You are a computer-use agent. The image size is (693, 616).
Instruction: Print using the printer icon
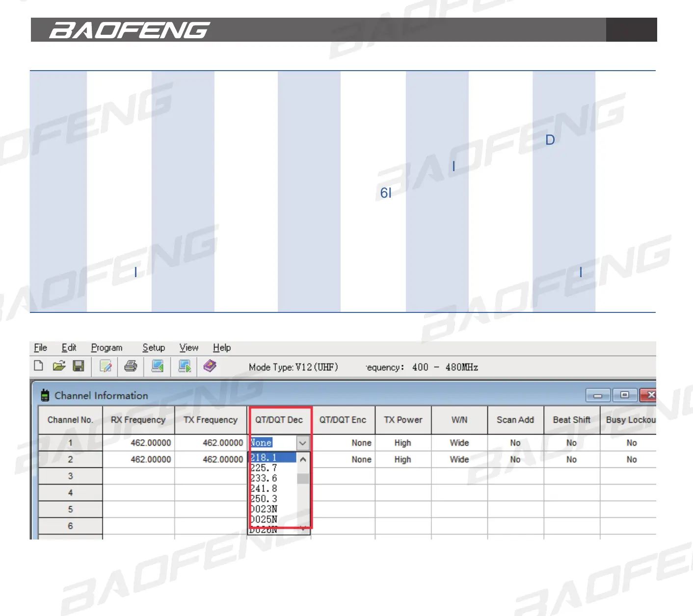coord(131,366)
